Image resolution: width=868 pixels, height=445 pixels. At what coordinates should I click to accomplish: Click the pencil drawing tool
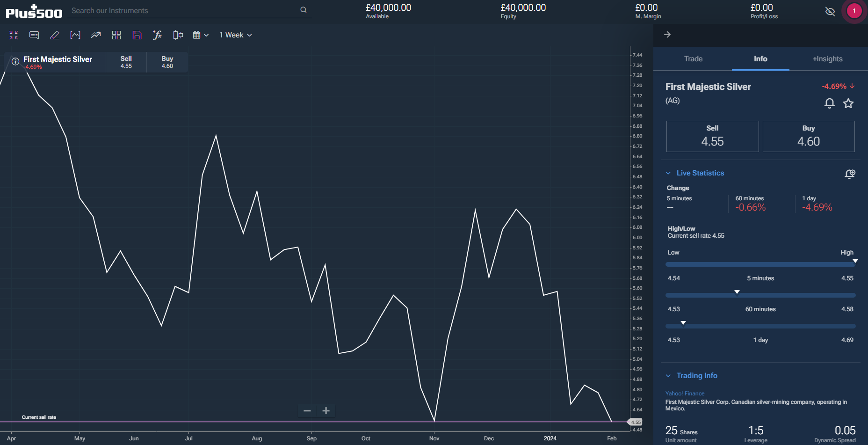pos(55,35)
